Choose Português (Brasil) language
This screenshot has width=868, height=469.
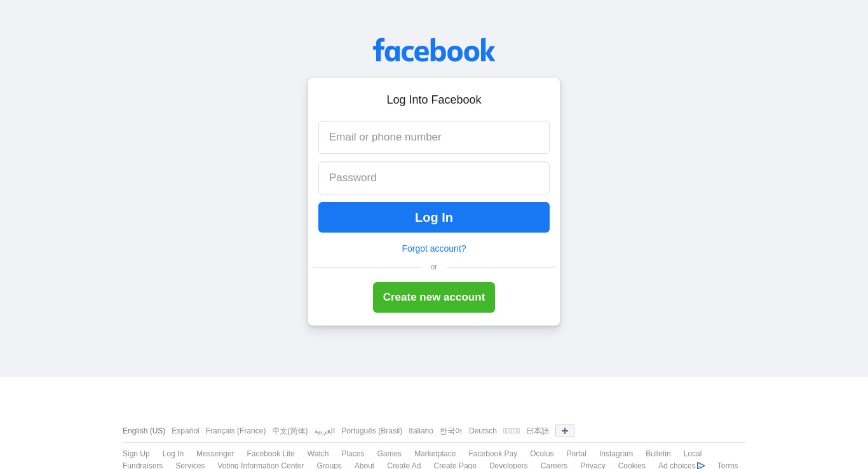click(372, 431)
